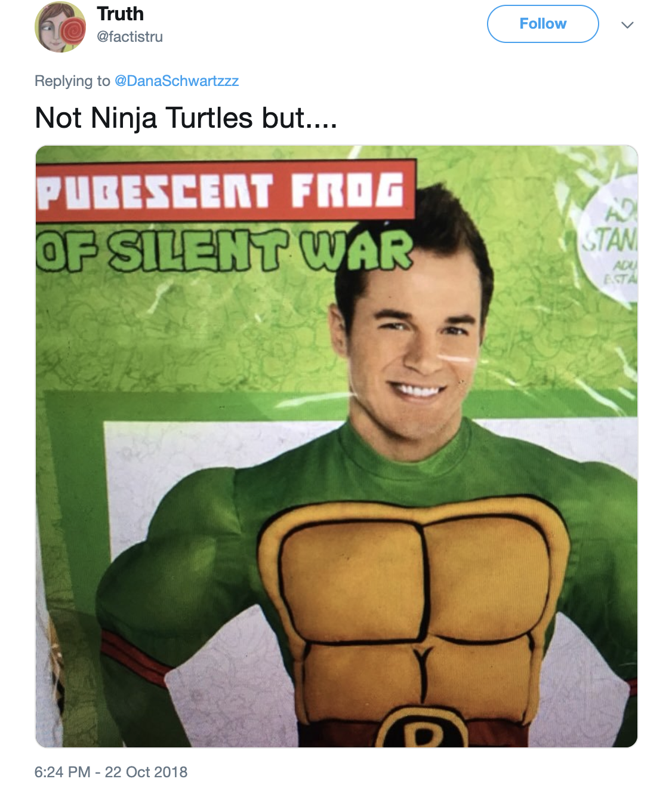Open the attached costume photo

337,447
